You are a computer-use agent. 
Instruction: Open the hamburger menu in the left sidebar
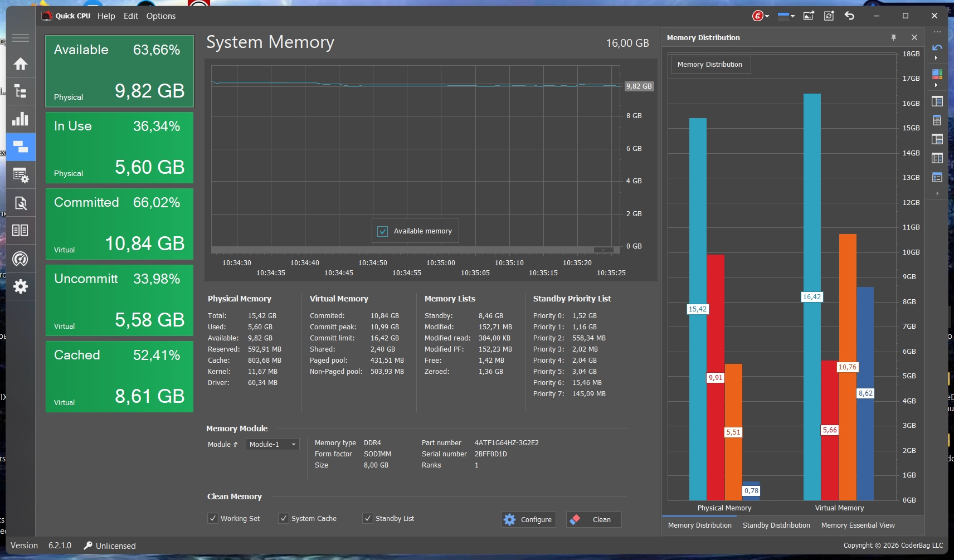pyautogui.click(x=21, y=38)
